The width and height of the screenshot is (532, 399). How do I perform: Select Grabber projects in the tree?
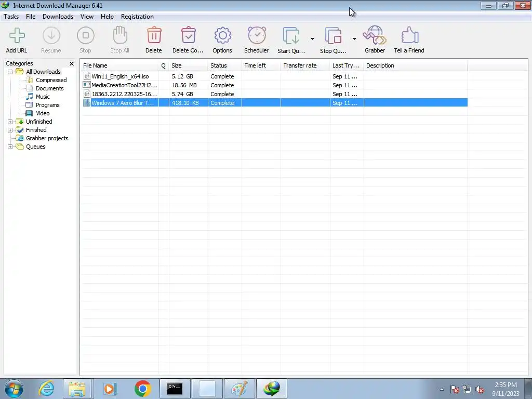click(47, 138)
